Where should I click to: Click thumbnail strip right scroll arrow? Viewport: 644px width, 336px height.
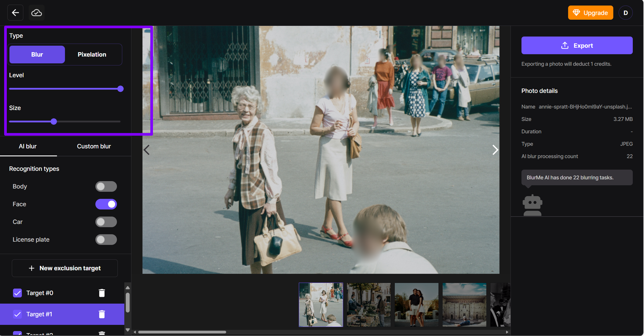click(507, 332)
